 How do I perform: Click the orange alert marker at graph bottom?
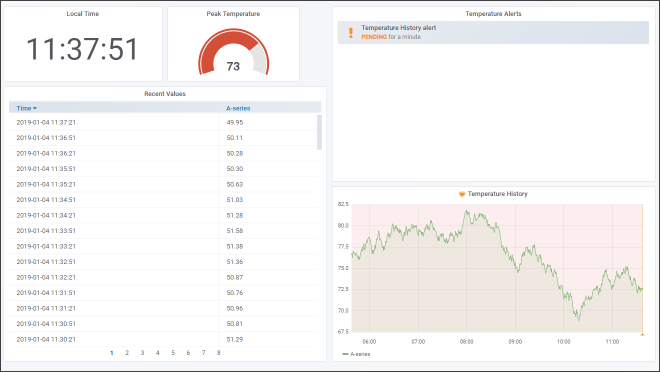(x=642, y=335)
